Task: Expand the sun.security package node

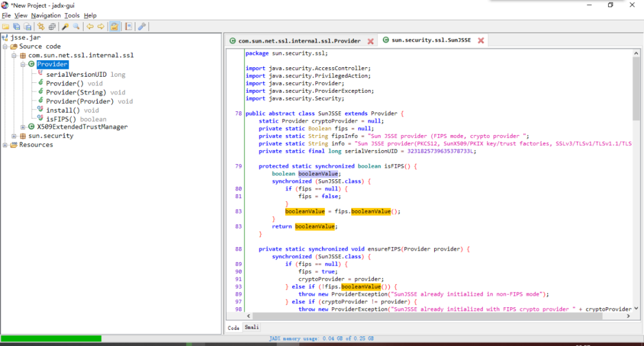Action: pyautogui.click(x=14, y=136)
